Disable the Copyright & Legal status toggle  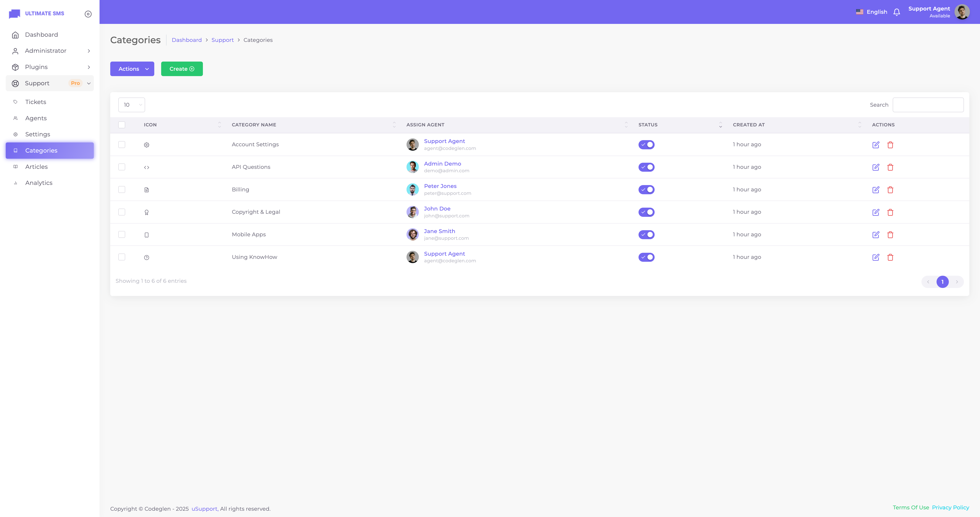(x=646, y=212)
